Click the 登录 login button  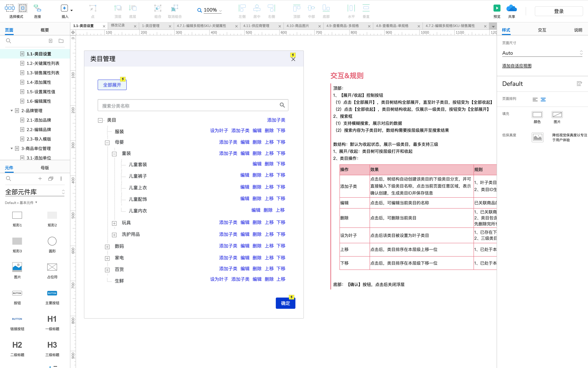click(x=559, y=11)
